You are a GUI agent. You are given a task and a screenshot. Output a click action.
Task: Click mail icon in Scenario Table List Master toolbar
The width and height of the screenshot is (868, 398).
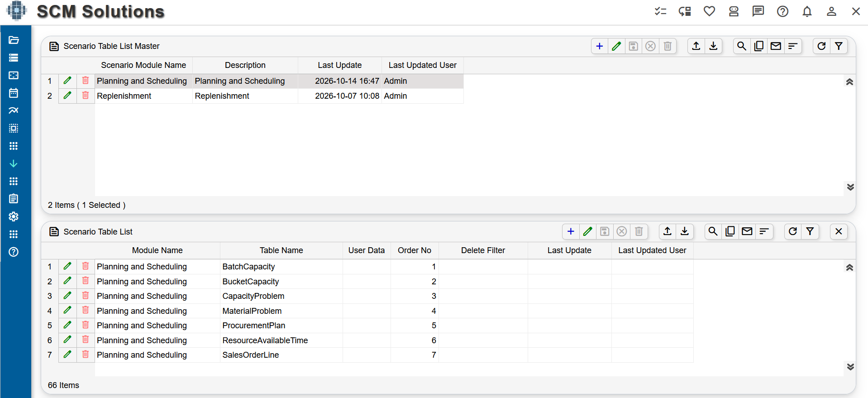[x=776, y=46]
